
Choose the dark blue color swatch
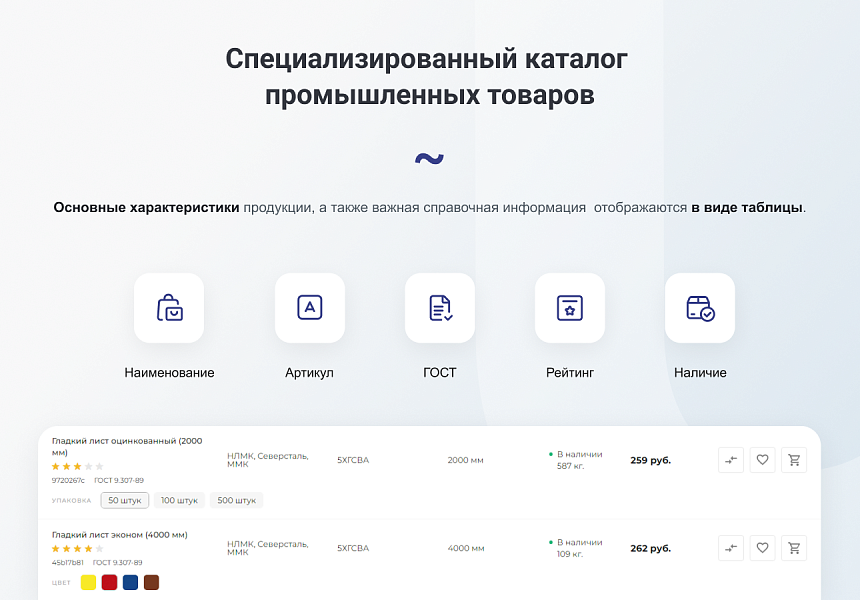[x=130, y=581]
